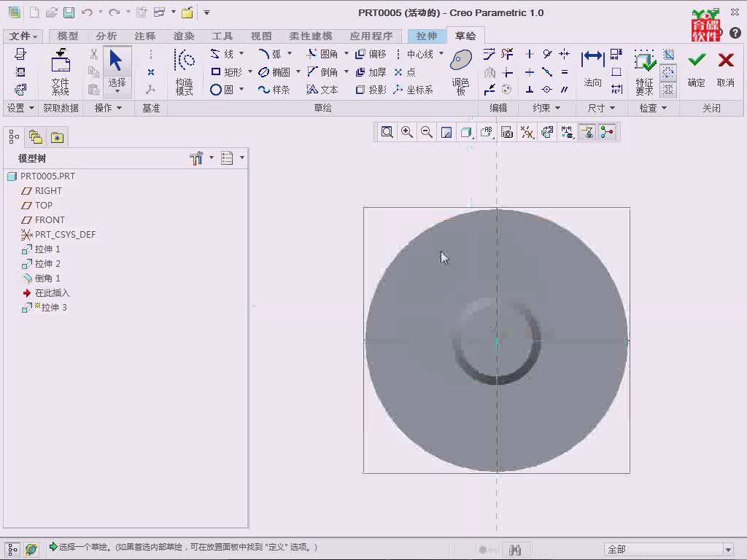
Task: Choose the 文本 text tool
Action: click(322, 90)
